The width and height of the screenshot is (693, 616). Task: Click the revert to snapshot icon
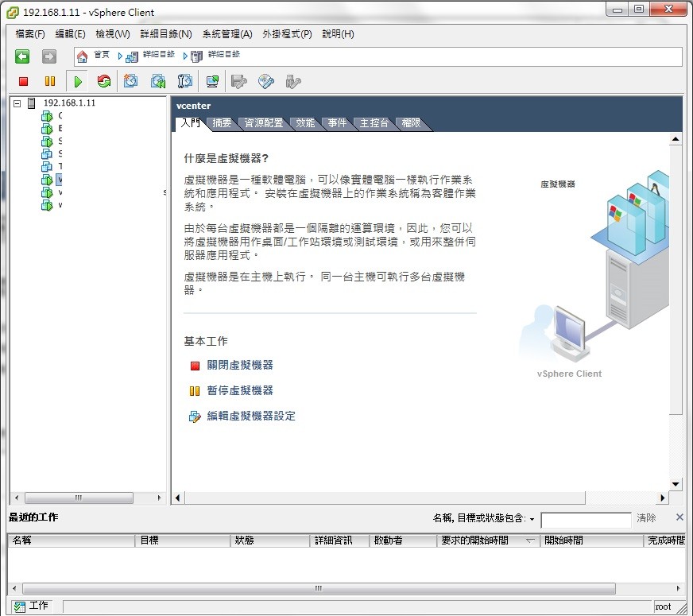(x=158, y=81)
